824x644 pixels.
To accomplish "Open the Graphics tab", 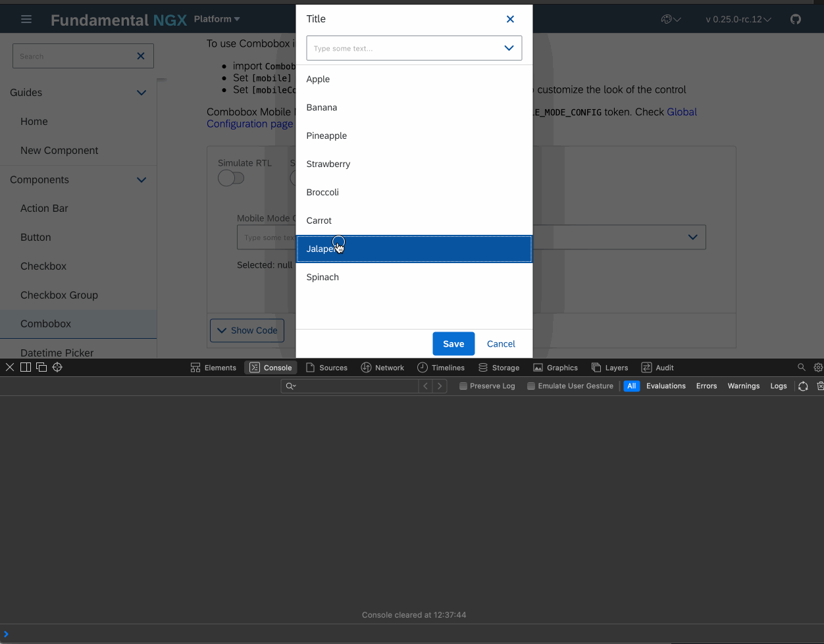I will click(x=555, y=368).
